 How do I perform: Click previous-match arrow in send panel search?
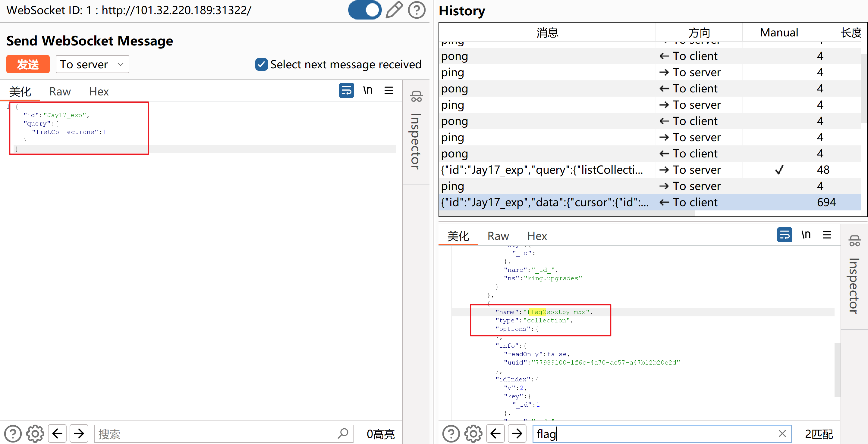tap(57, 434)
